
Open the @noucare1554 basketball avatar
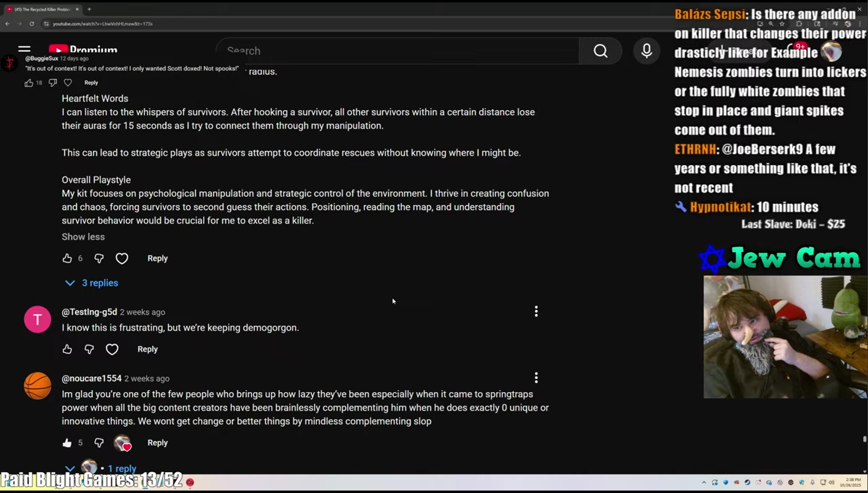tap(37, 386)
